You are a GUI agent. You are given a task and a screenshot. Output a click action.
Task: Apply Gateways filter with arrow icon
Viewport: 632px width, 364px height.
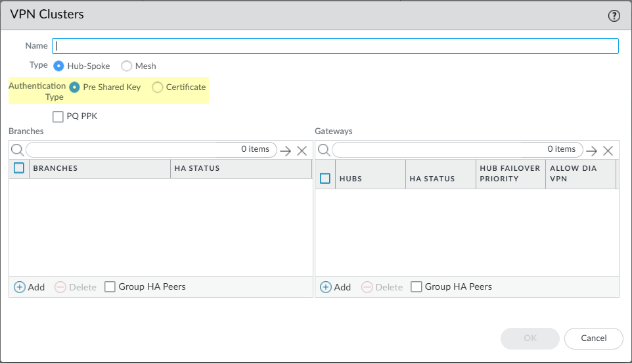[592, 150]
